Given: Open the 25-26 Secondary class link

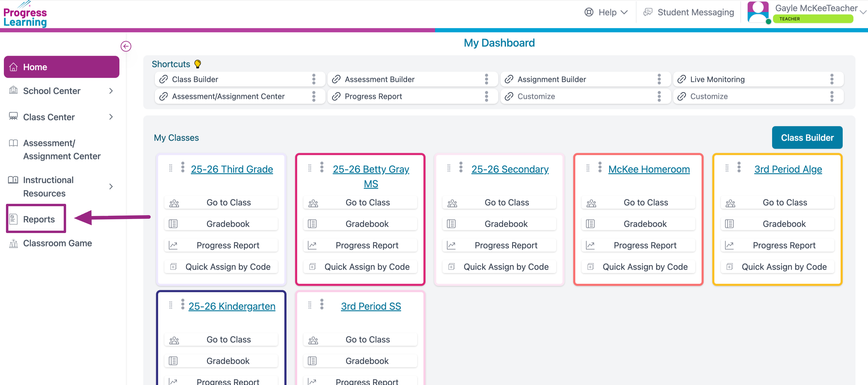Looking at the screenshot, I should [x=510, y=169].
